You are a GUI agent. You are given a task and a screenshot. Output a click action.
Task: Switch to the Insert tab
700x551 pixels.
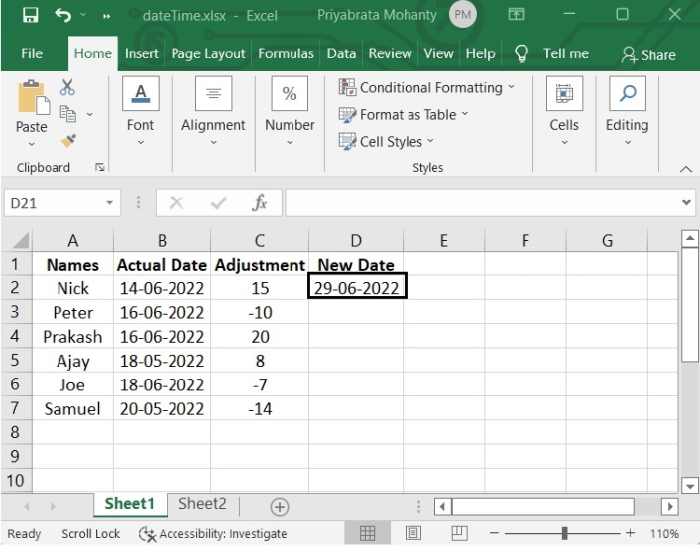pyautogui.click(x=142, y=54)
